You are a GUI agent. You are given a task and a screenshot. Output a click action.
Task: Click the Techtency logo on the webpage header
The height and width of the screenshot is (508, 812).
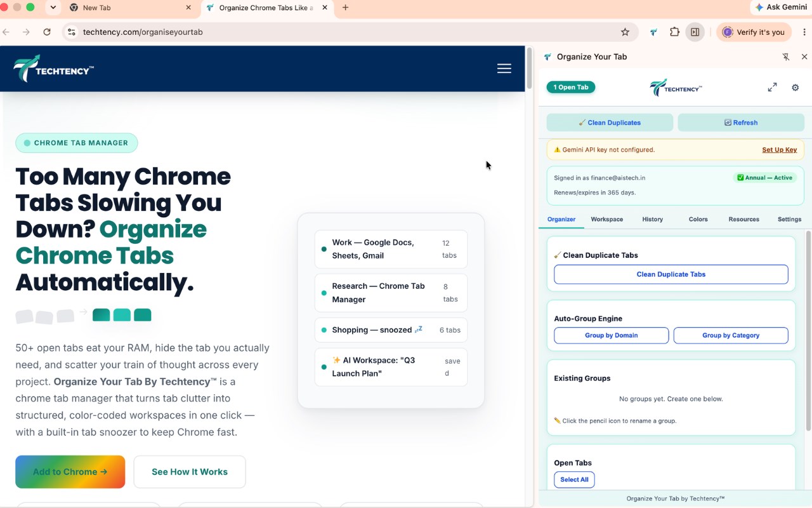pyautogui.click(x=54, y=69)
